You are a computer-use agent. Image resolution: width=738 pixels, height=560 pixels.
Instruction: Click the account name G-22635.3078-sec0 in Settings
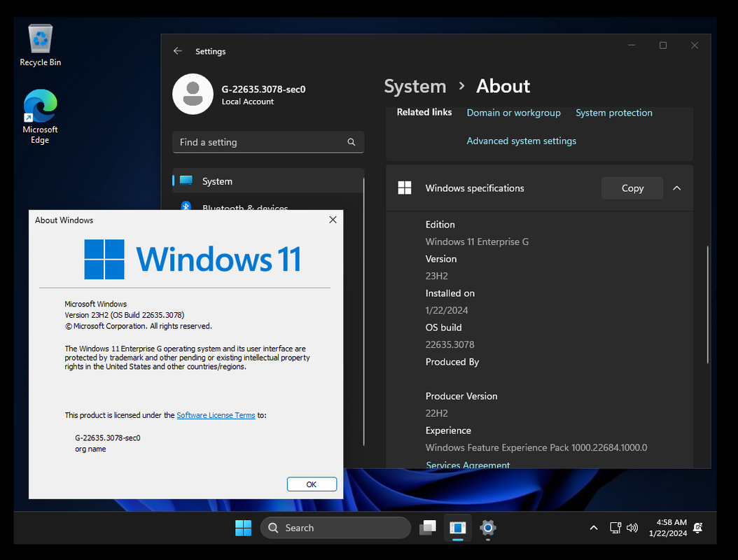click(x=263, y=89)
